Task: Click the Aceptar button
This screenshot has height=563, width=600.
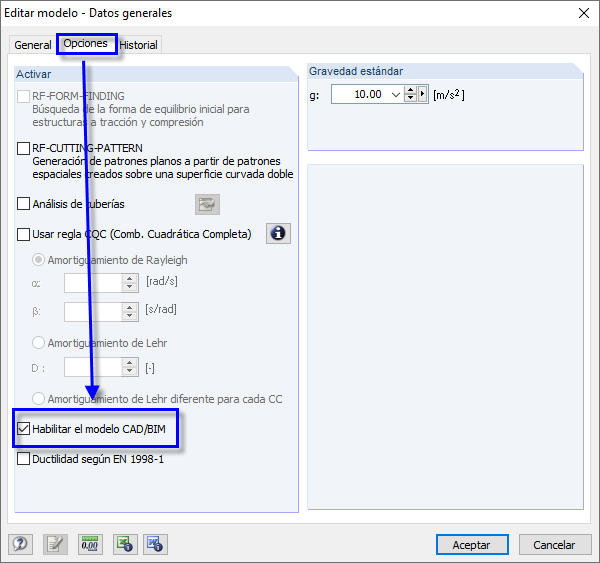Action: click(x=472, y=545)
